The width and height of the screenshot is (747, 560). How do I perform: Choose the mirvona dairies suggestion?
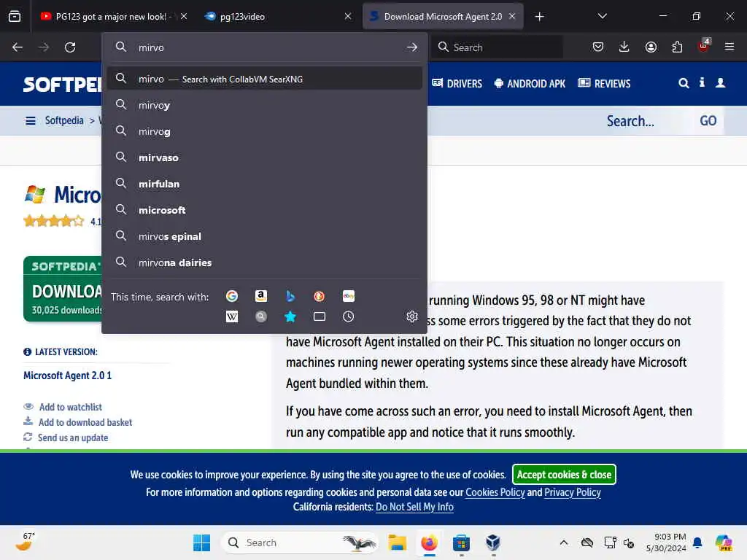click(x=264, y=262)
